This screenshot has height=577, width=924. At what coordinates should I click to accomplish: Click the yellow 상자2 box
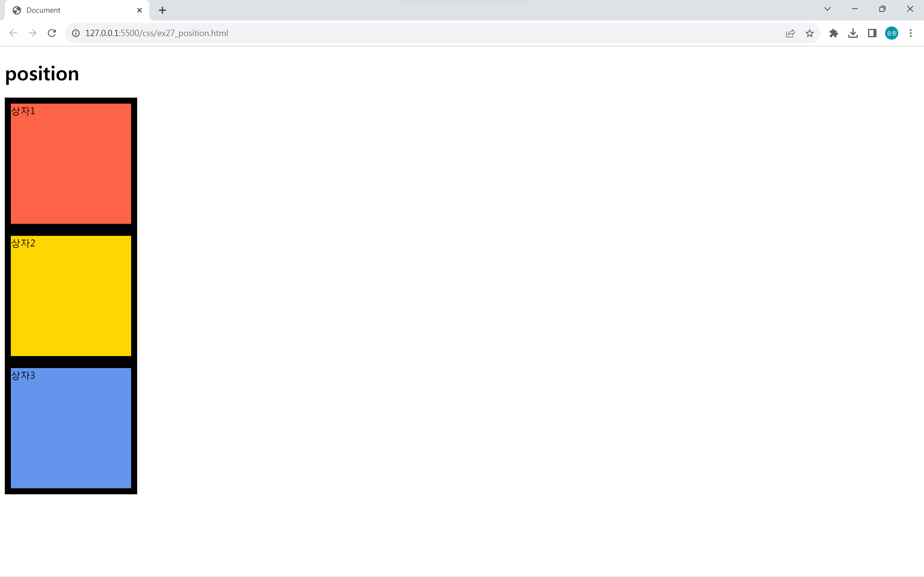[x=71, y=296]
